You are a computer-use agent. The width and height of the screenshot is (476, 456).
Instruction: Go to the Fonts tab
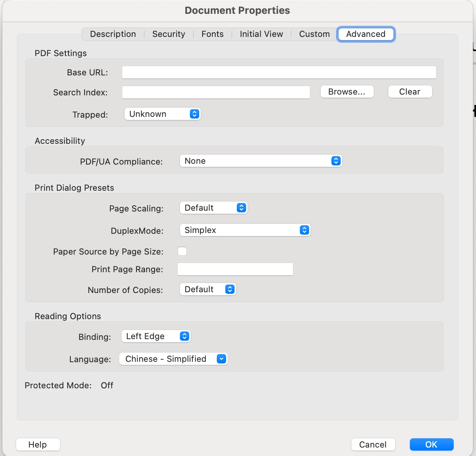[x=213, y=34]
